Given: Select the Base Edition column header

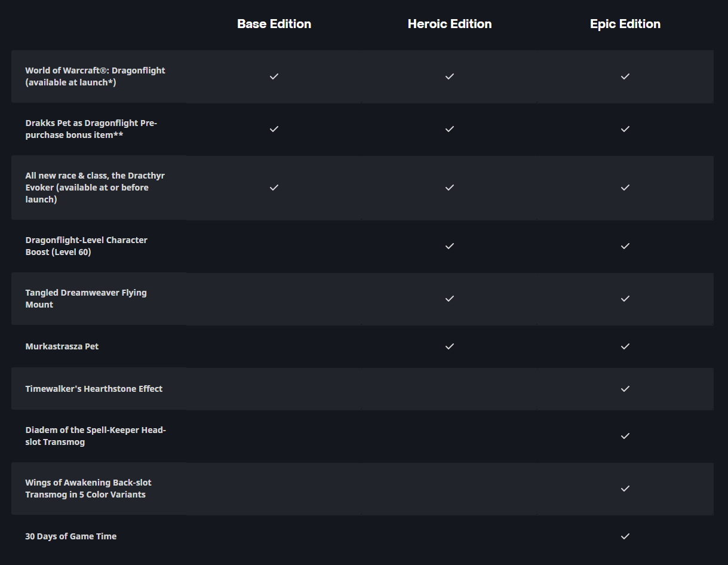Looking at the screenshot, I should click(274, 24).
